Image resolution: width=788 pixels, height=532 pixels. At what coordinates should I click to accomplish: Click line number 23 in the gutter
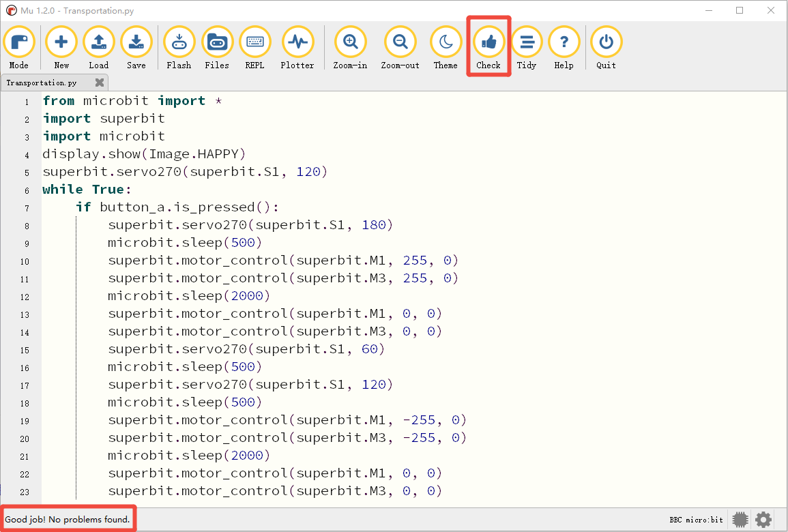click(25, 492)
